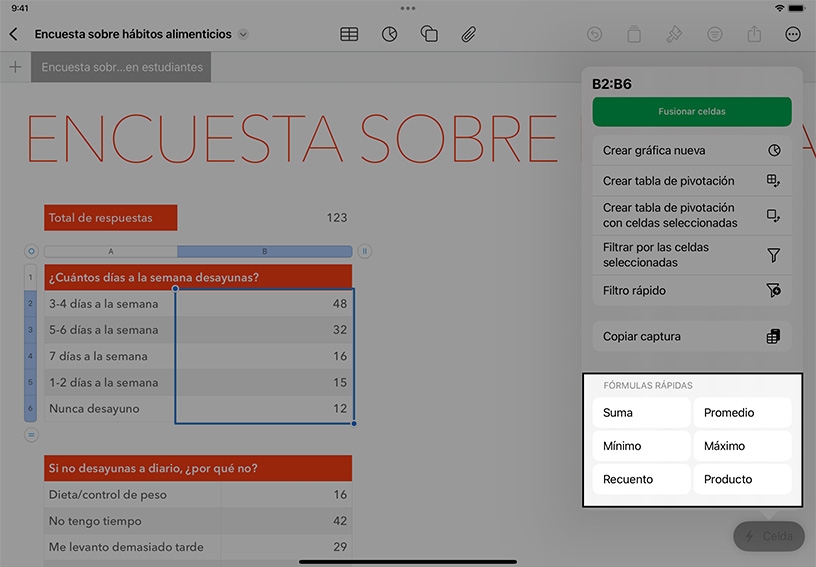The width and height of the screenshot is (816, 567).
Task: Tap the multitasking three-dot indicator at top
Action: coord(408,8)
